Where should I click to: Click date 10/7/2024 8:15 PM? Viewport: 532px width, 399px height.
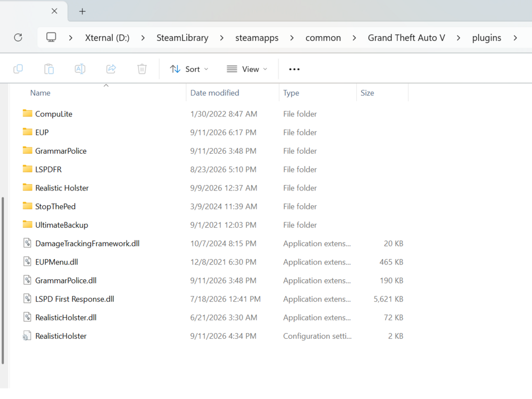pyautogui.click(x=223, y=243)
